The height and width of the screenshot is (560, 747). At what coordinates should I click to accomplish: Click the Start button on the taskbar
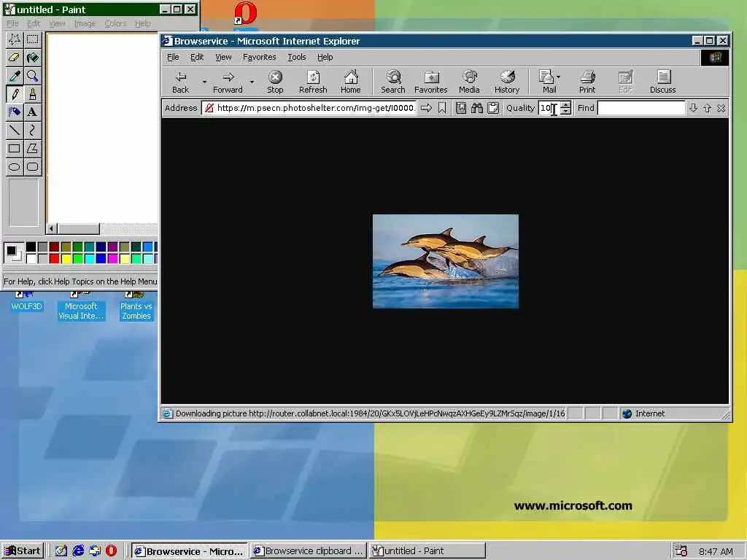click(x=23, y=551)
